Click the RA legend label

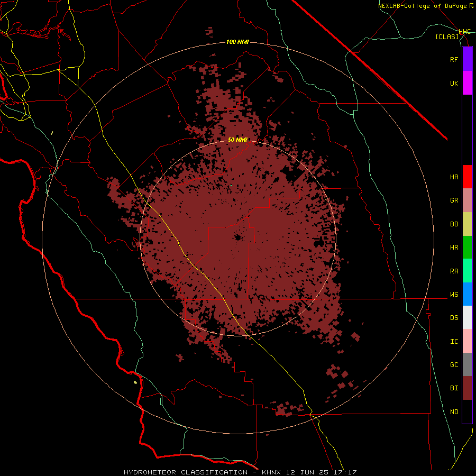coord(454,271)
